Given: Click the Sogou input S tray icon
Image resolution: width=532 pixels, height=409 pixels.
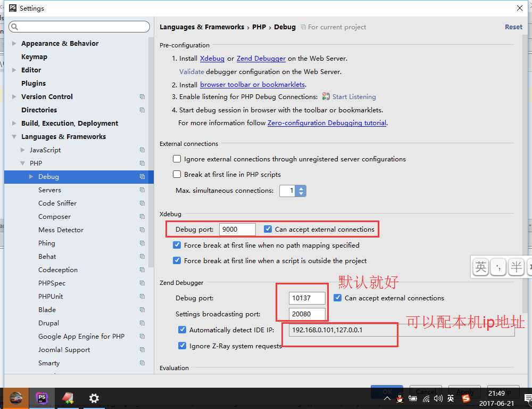Looking at the screenshot, I should (x=467, y=398).
